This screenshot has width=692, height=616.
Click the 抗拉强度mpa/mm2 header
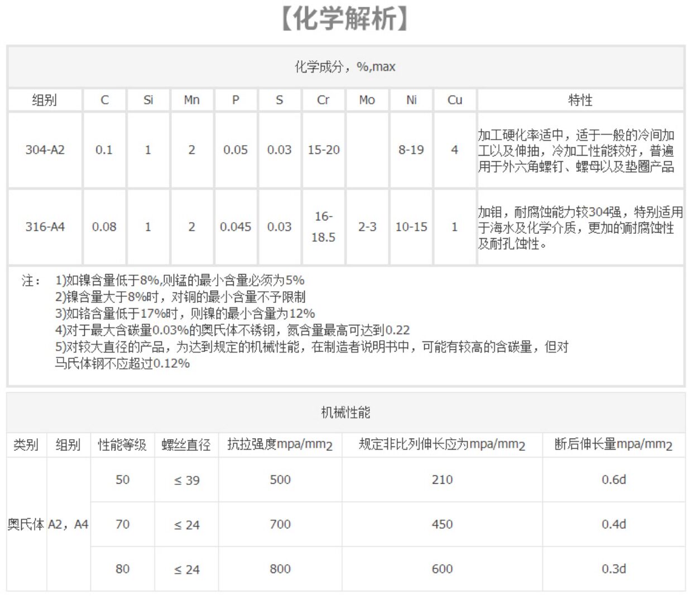(x=280, y=445)
